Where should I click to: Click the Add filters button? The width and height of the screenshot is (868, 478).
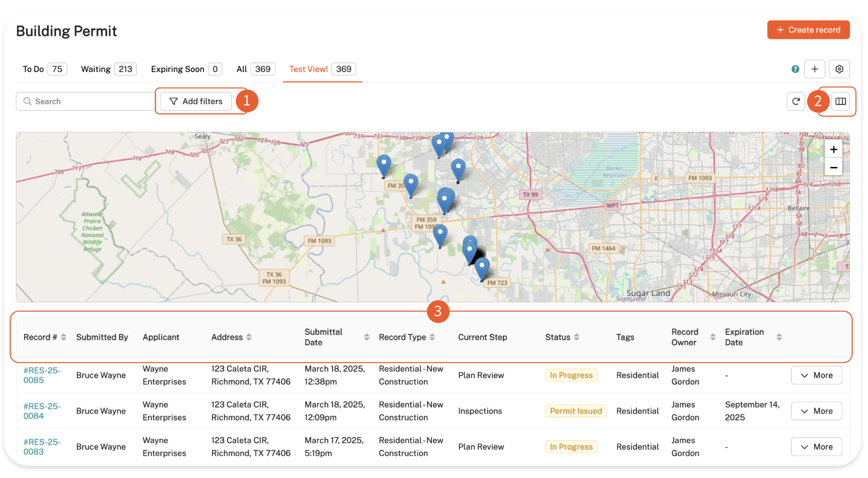pyautogui.click(x=196, y=101)
